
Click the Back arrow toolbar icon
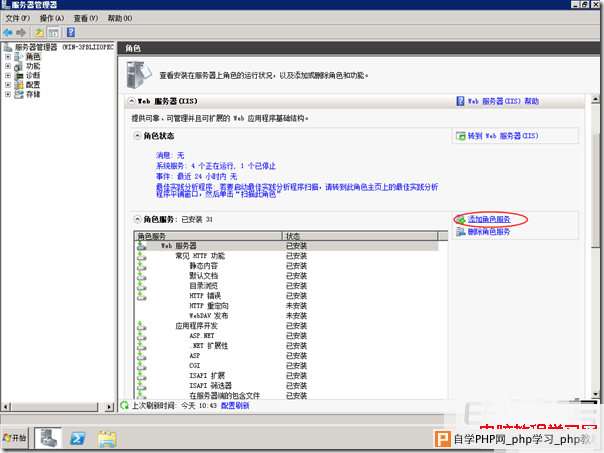(9, 32)
